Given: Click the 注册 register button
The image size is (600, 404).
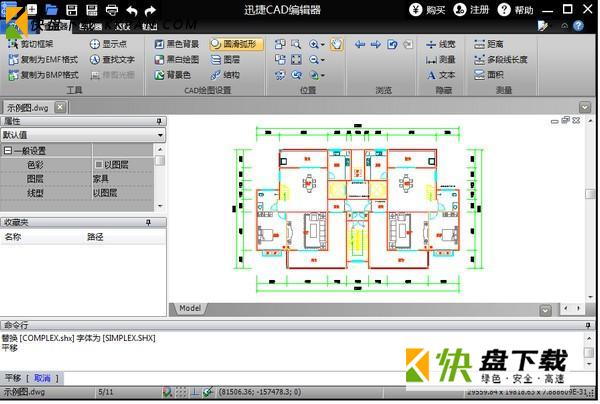Looking at the screenshot, I should 471,10.
